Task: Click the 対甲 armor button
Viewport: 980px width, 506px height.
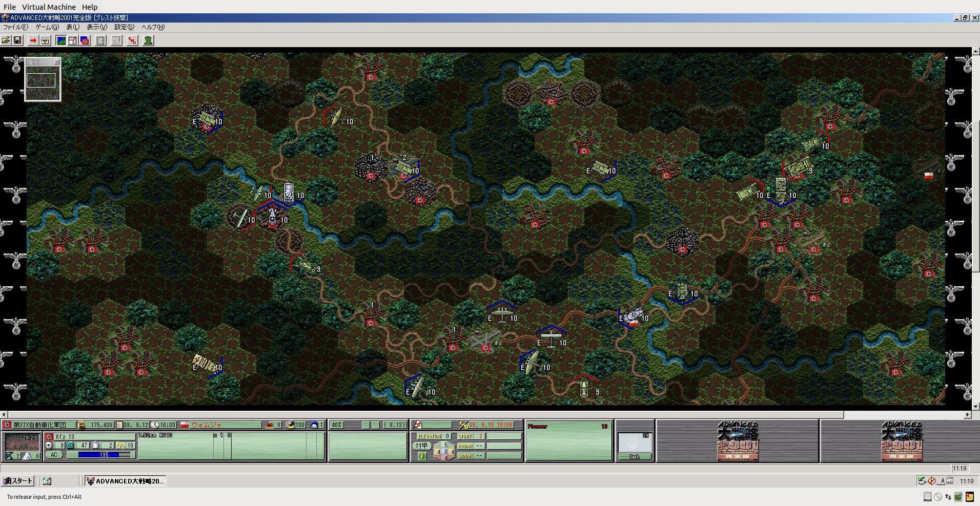Action: coord(422,446)
